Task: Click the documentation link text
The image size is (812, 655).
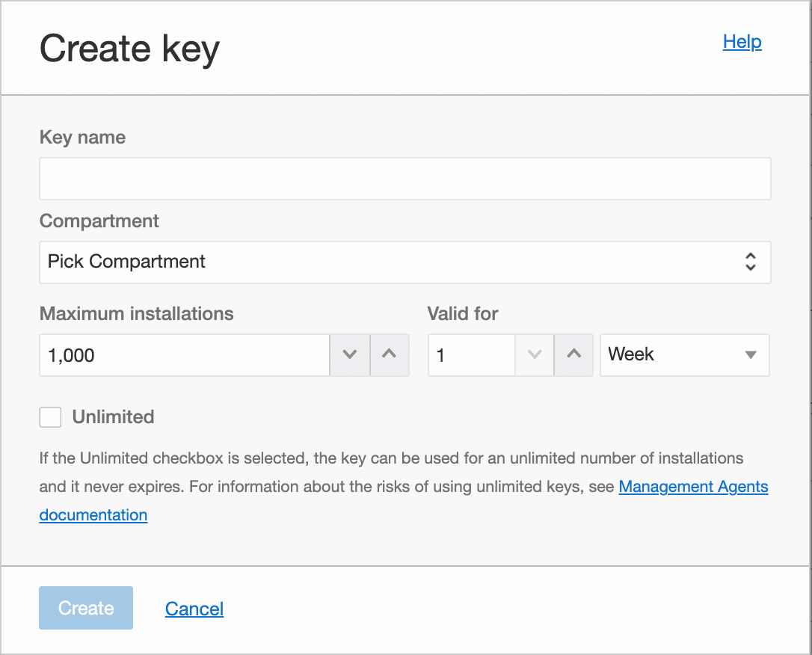Action: tap(93, 514)
